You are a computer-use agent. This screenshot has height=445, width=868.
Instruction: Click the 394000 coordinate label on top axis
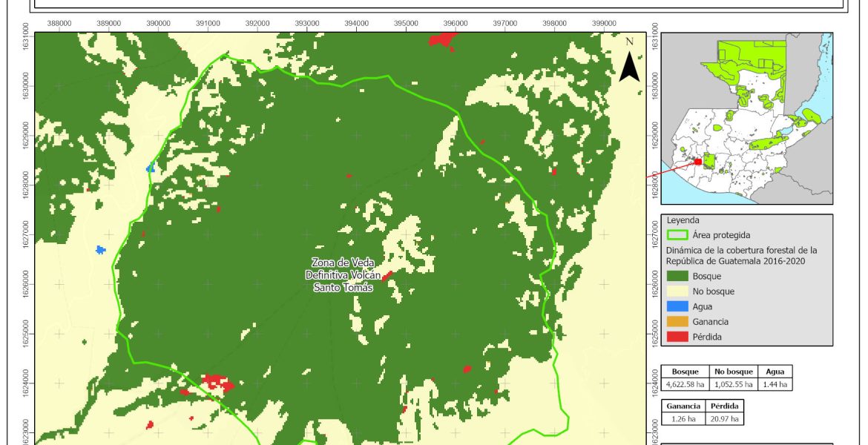pos(357,22)
